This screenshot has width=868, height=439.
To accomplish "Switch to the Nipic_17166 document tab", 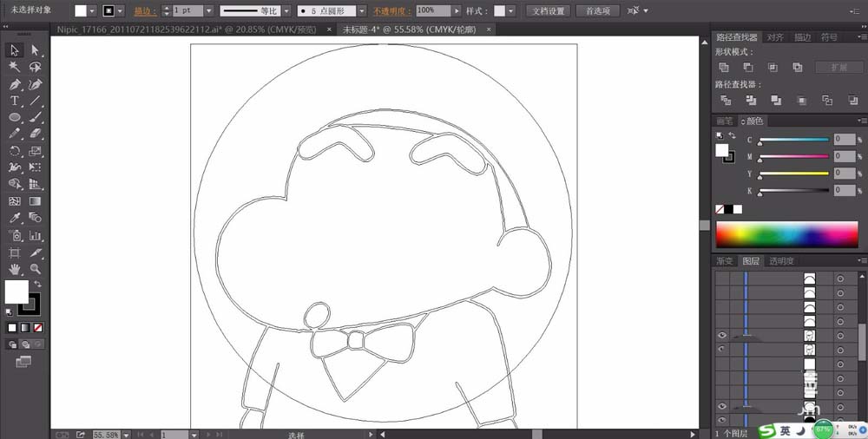I will click(x=188, y=29).
